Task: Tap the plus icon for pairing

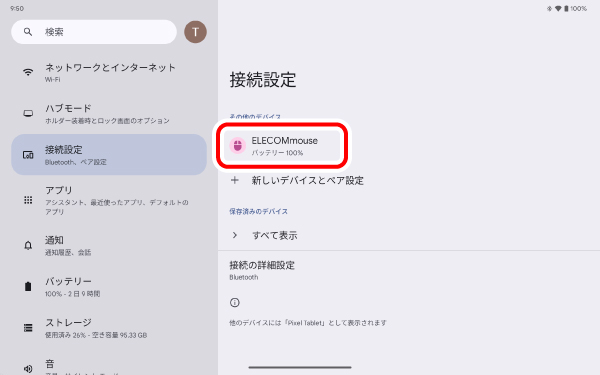Action: pos(235,180)
